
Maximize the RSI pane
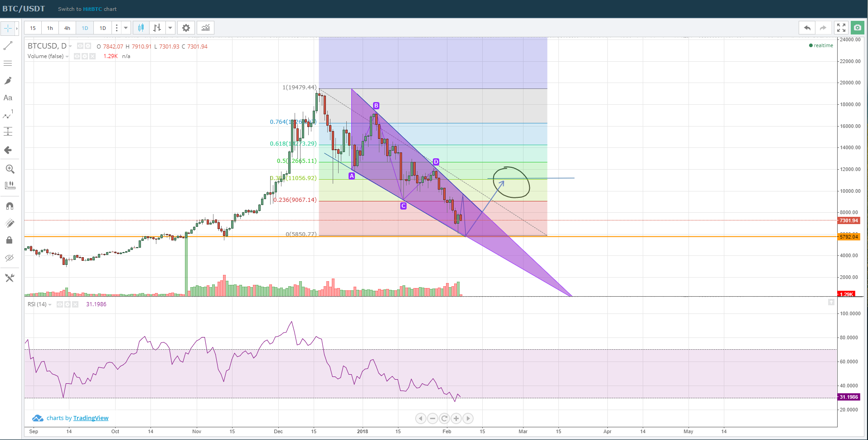(x=831, y=302)
